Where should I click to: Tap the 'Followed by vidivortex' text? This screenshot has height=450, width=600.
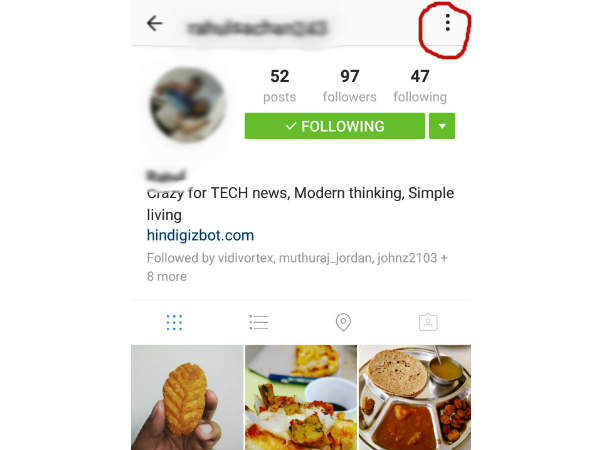tap(210, 258)
